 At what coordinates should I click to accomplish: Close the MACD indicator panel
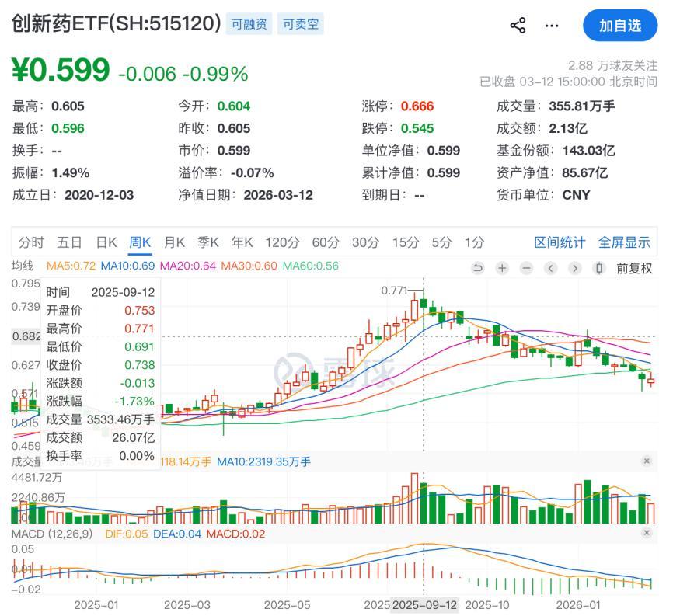(647, 532)
